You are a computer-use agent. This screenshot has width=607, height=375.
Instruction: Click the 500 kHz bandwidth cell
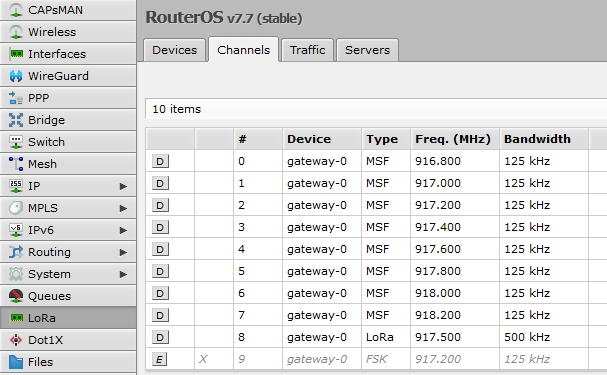coord(544,337)
